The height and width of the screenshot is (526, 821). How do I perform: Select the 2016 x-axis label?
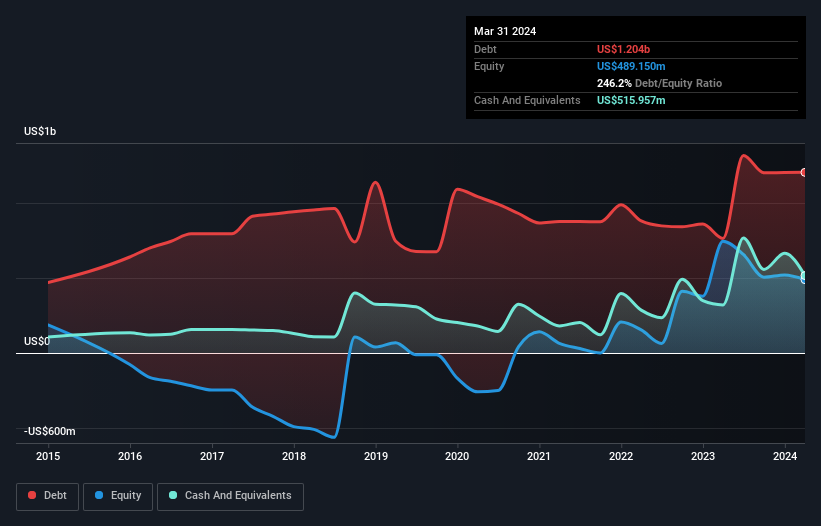(x=130, y=456)
